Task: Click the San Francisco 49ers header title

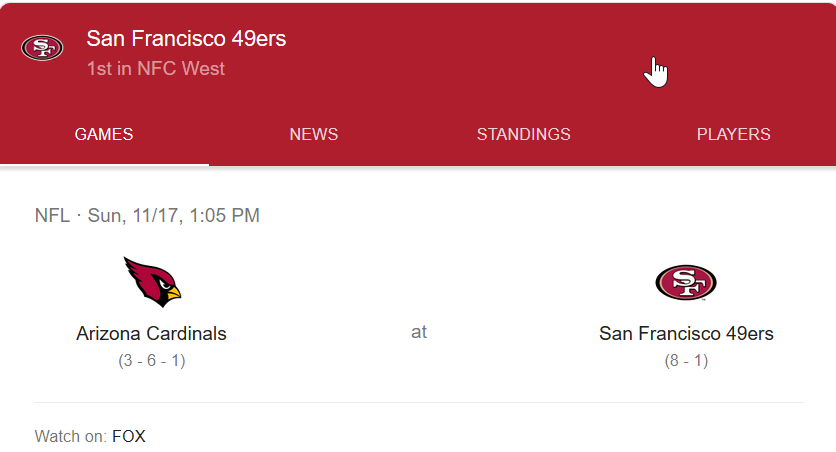Action: pyautogui.click(x=187, y=39)
